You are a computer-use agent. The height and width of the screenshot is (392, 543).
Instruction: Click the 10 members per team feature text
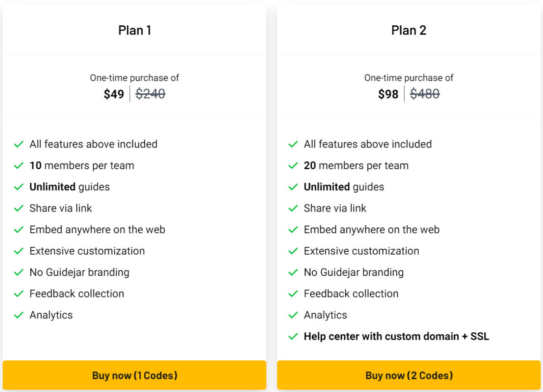(81, 165)
